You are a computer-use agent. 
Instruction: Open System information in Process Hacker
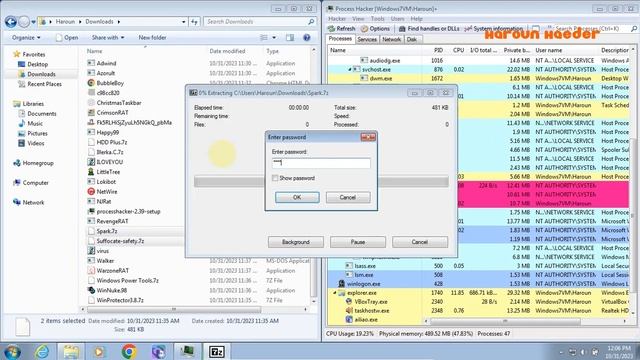click(493, 29)
